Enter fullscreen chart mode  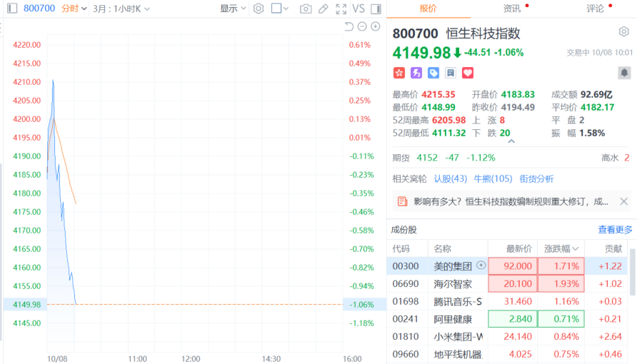[341, 9]
